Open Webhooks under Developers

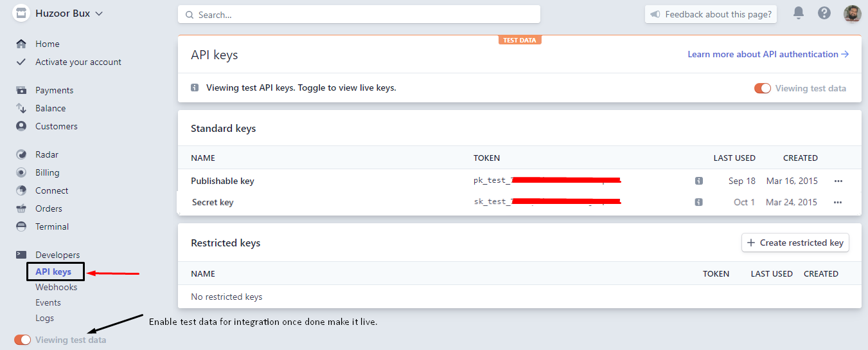57,287
